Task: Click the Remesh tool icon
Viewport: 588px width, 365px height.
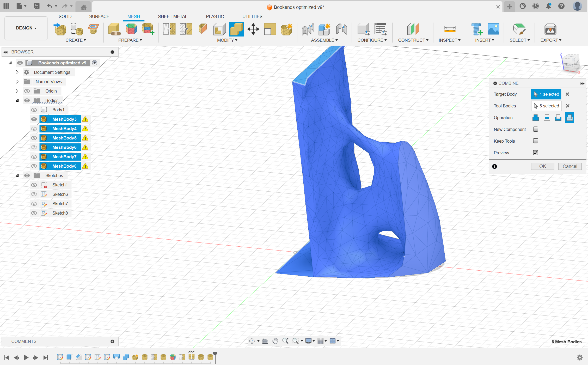Action: coord(169,29)
